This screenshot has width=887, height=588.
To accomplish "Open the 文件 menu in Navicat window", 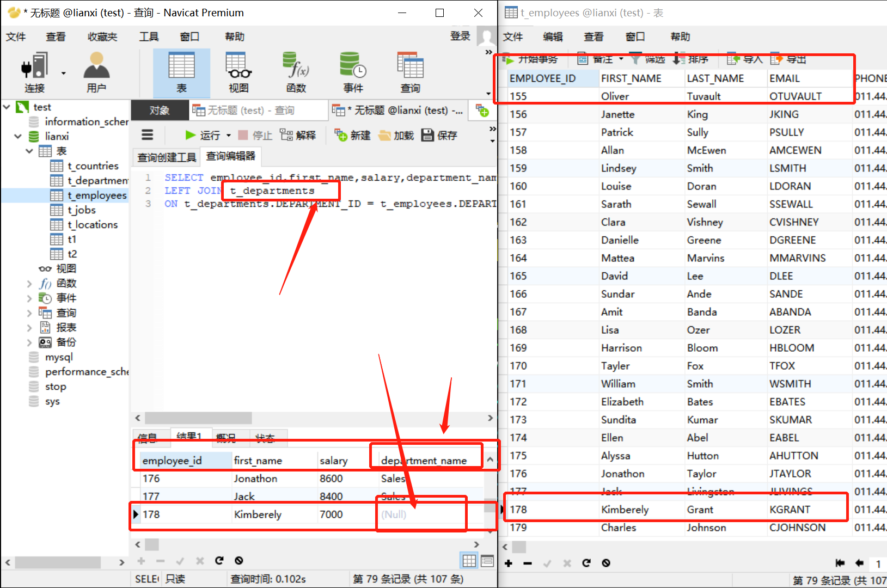I will coord(16,36).
